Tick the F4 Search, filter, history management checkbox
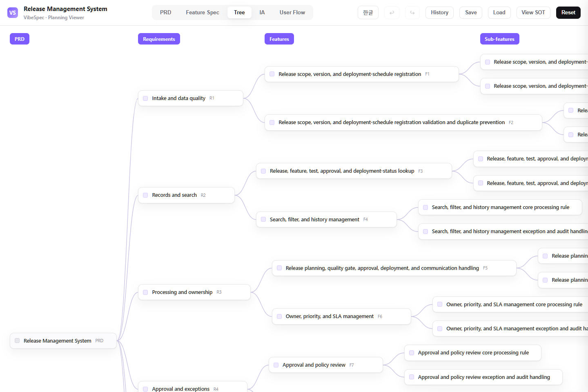Viewport: 588px width, 392px height. [263, 219]
